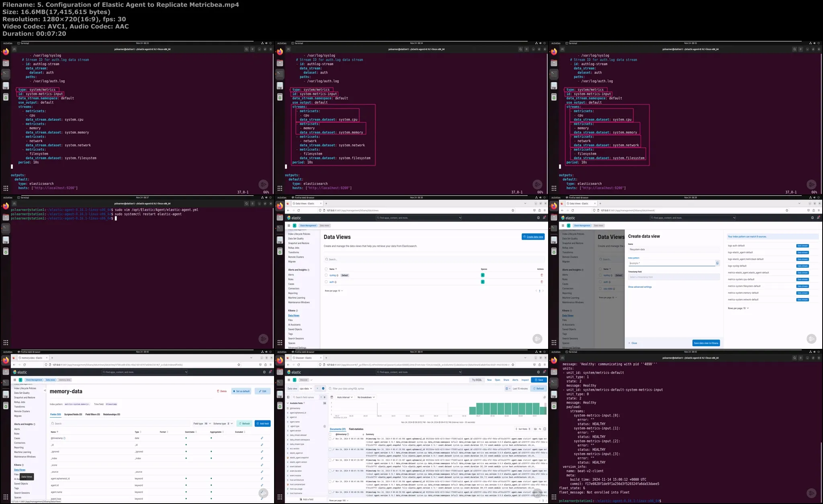Viewport: 823px width, 504px height.
Task: Click Save data view to Kibana button
Action: tap(706, 343)
